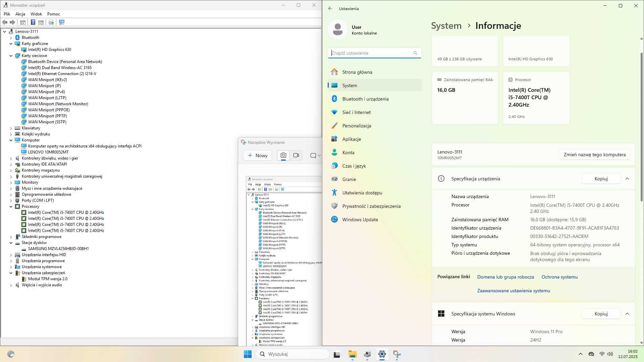Expand the Bluetooth device category

(x=11, y=38)
